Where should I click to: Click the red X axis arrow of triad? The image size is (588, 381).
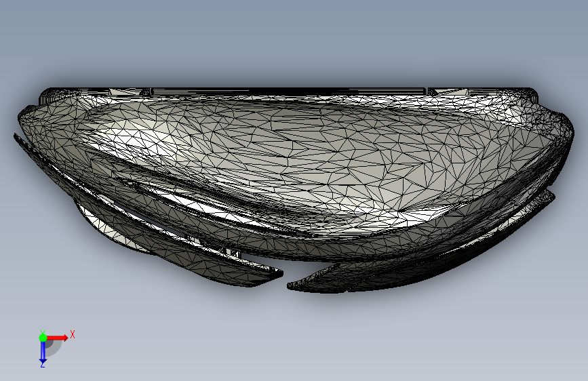57,338
